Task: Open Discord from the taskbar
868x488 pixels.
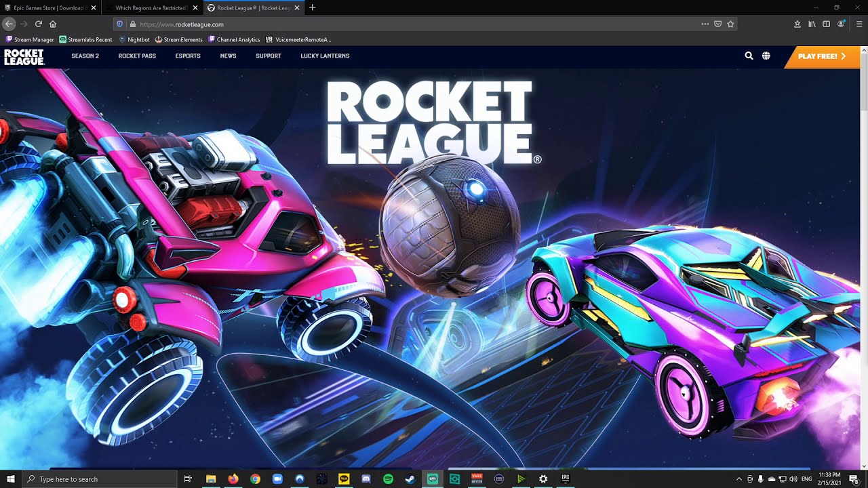Action: point(366,479)
